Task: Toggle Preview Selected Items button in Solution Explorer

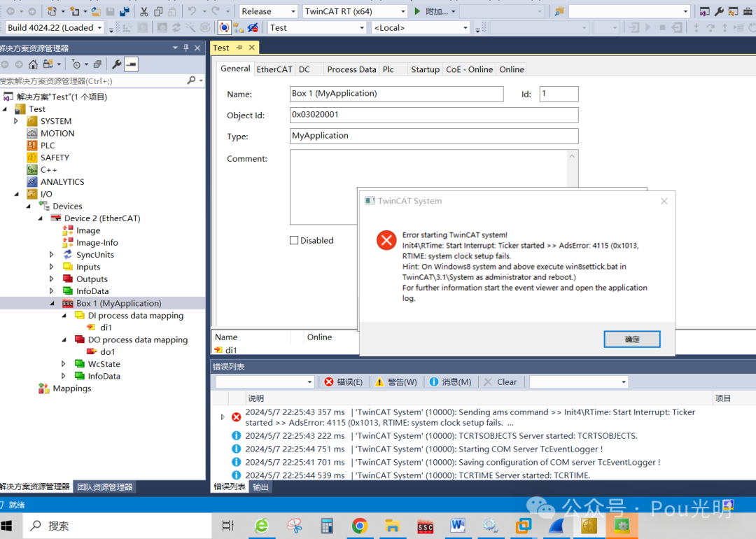Action: (x=131, y=64)
